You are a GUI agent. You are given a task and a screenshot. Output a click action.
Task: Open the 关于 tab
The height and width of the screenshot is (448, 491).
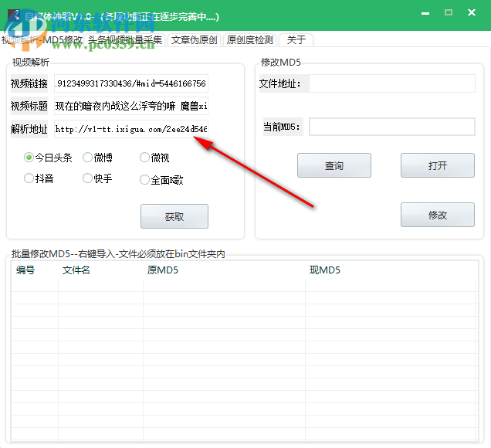296,40
